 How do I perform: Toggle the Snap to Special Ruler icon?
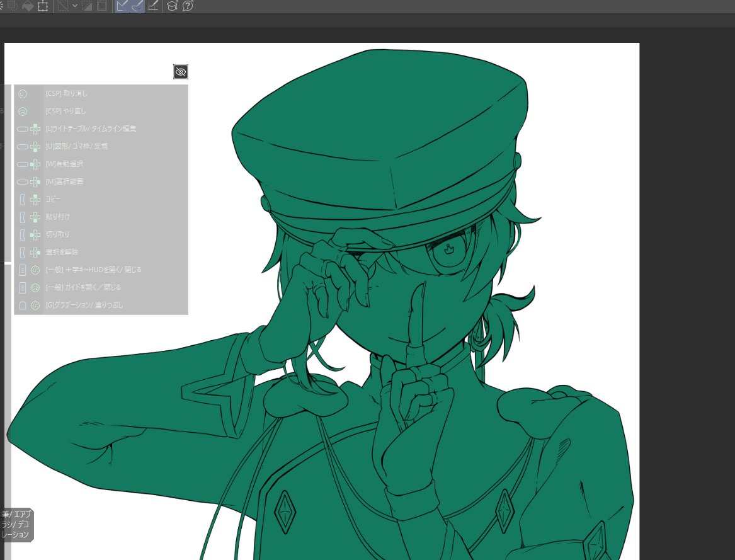point(137,6)
